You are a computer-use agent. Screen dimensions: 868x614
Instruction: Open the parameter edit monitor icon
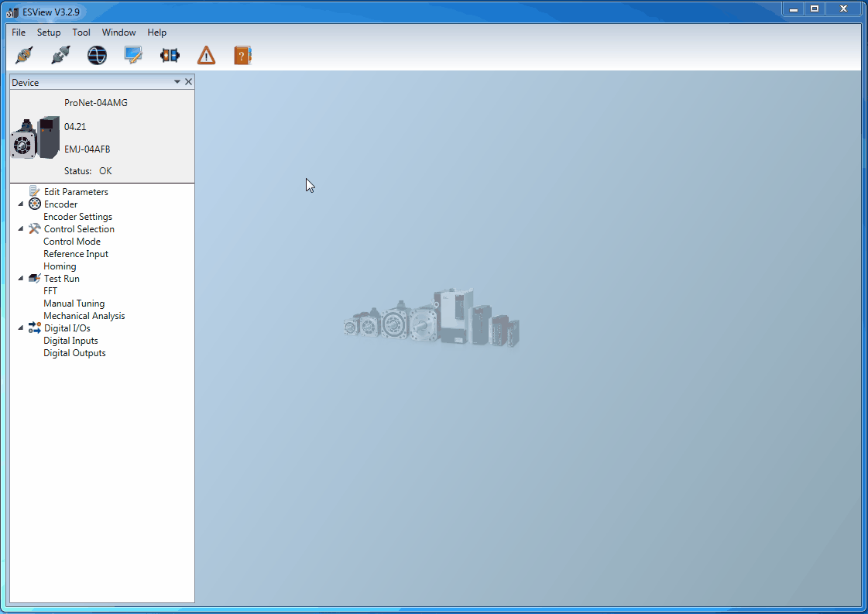coord(133,56)
